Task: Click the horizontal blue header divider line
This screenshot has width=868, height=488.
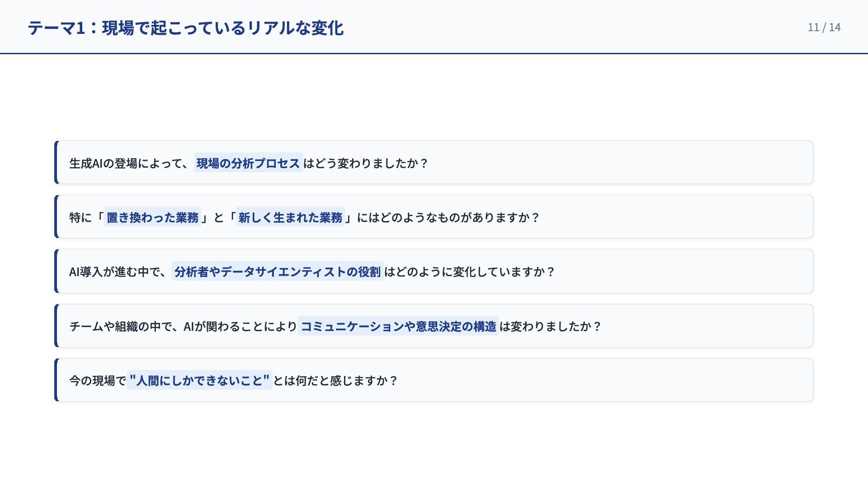Action: click(434, 53)
